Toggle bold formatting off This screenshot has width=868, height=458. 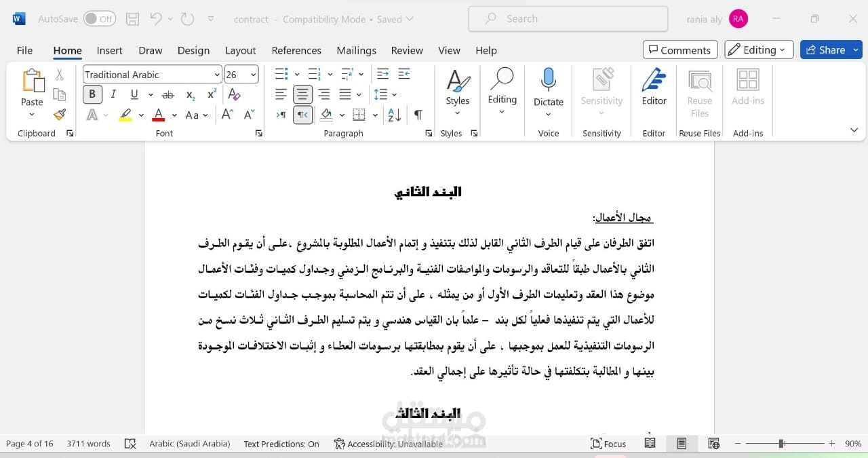(92, 94)
